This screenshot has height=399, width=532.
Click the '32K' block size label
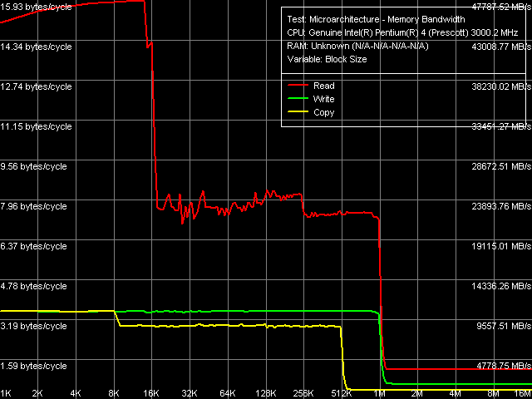coord(190,394)
